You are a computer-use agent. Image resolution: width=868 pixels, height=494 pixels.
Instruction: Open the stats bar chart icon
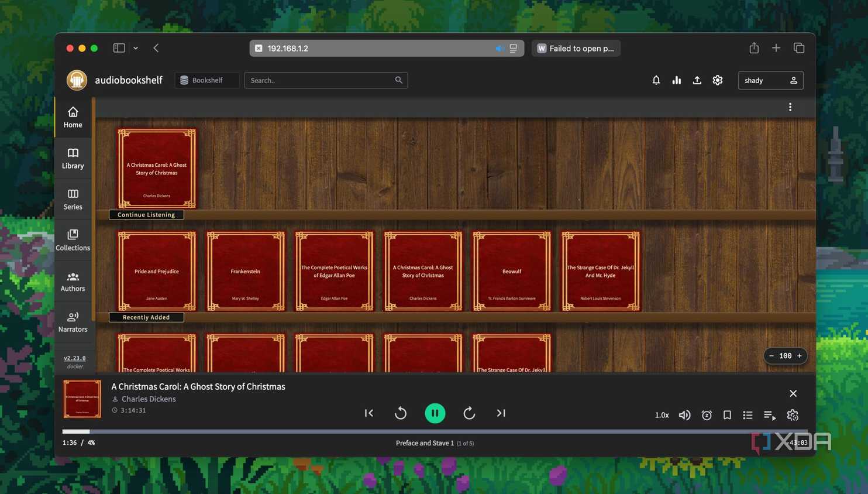click(x=677, y=80)
